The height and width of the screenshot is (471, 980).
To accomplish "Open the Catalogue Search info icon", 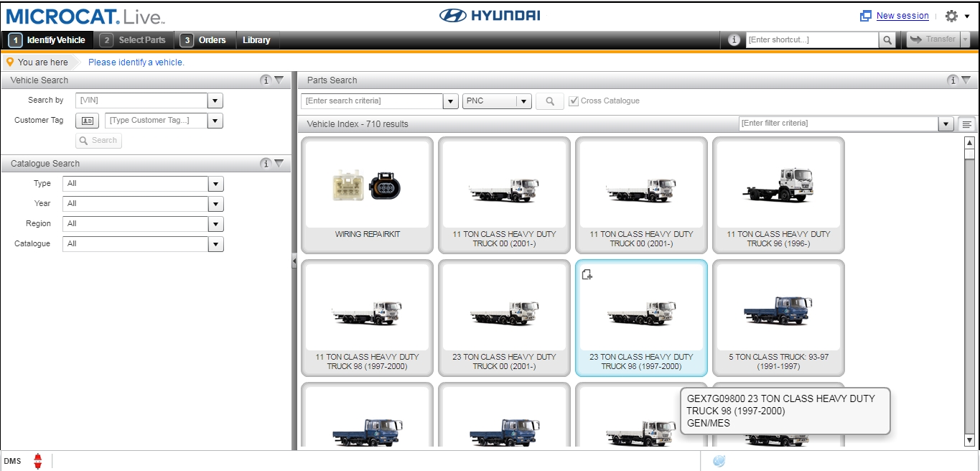I will pyautogui.click(x=266, y=164).
